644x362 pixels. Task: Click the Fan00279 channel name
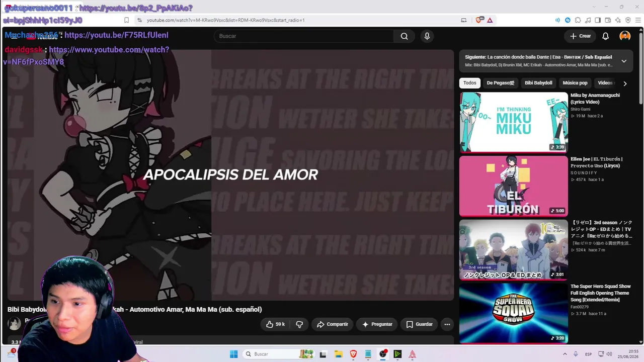580,307
